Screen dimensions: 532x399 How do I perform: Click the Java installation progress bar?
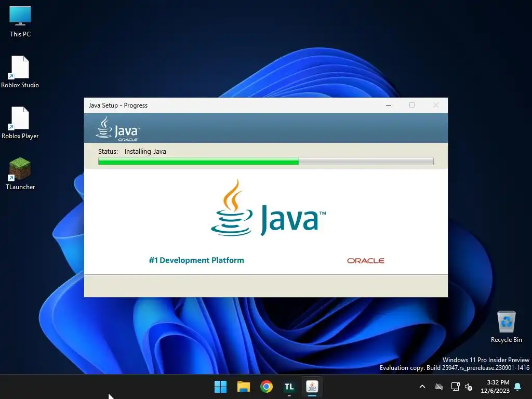click(265, 161)
